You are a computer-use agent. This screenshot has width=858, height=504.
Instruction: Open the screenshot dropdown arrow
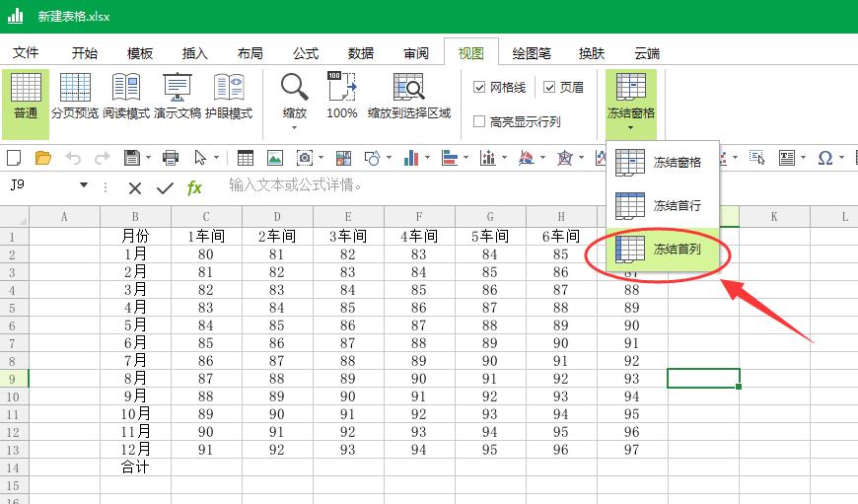[321, 158]
